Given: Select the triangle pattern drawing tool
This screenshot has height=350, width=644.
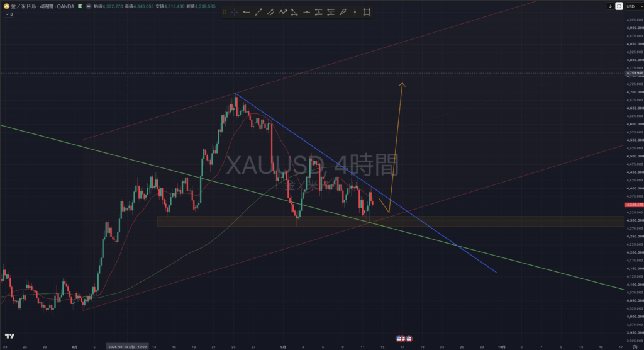Looking at the screenshot, I should (294, 13).
